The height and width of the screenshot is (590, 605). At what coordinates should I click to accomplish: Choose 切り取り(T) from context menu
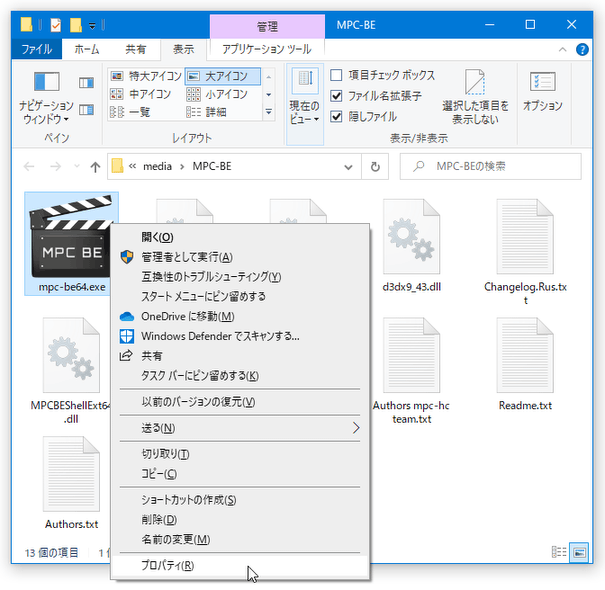tap(240, 454)
